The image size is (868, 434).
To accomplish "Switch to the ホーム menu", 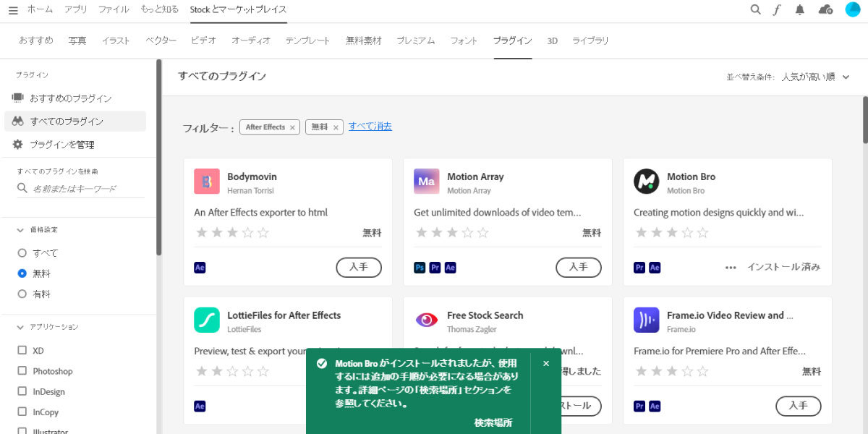I will 40,9.
